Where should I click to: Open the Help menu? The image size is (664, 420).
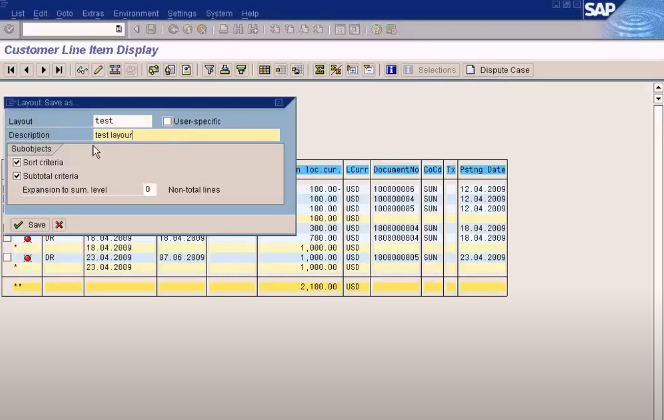[250, 14]
